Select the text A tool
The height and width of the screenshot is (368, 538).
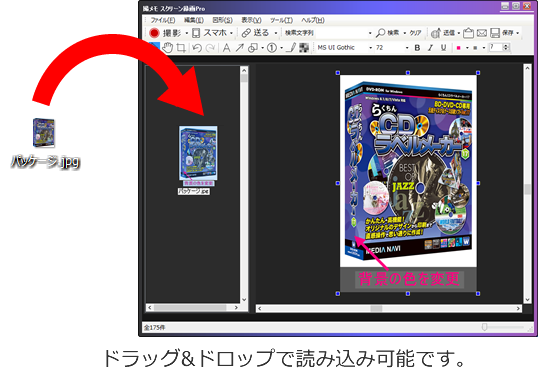[226, 48]
